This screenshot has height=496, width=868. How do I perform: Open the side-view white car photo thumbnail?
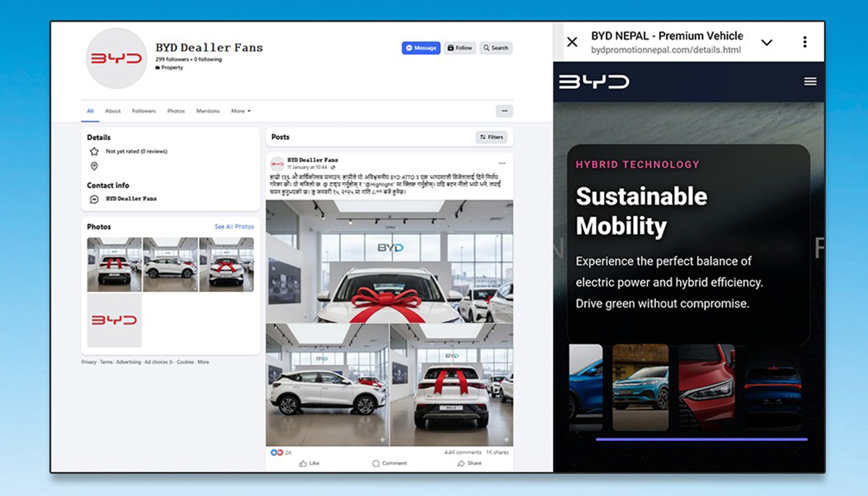[x=170, y=265]
